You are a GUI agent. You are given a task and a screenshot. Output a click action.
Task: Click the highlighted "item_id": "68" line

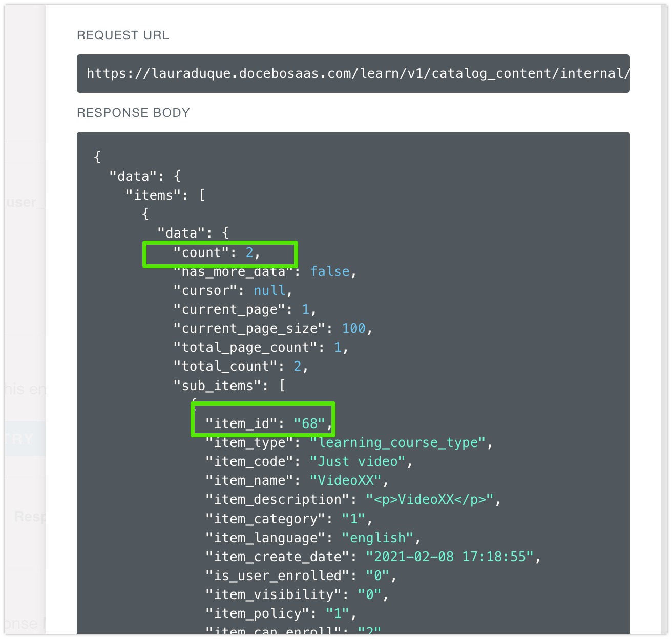coord(263,423)
